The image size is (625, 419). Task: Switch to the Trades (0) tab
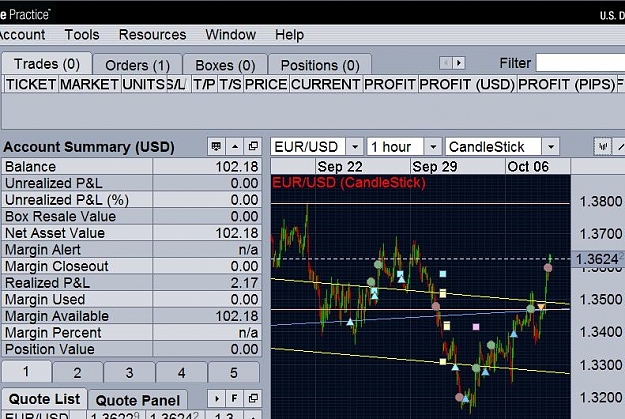point(47,64)
